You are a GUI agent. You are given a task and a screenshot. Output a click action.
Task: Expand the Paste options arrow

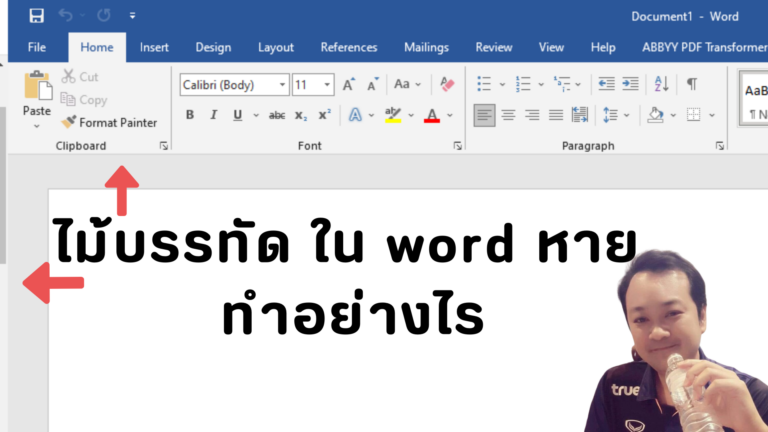[x=37, y=126]
